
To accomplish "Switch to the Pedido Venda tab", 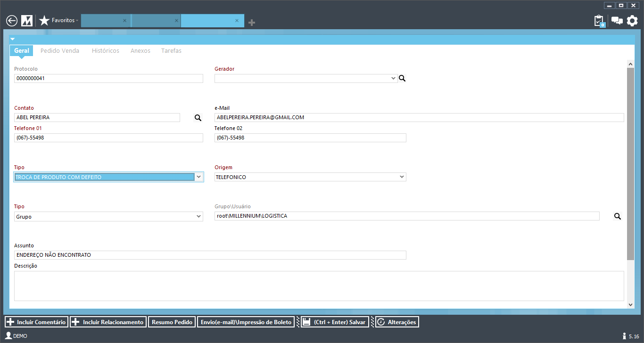I will [60, 51].
